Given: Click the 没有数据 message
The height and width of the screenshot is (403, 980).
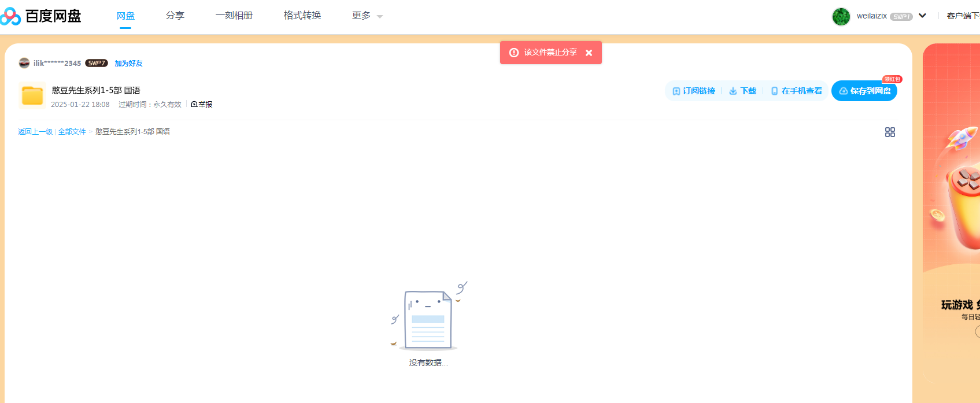Looking at the screenshot, I should [428, 363].
